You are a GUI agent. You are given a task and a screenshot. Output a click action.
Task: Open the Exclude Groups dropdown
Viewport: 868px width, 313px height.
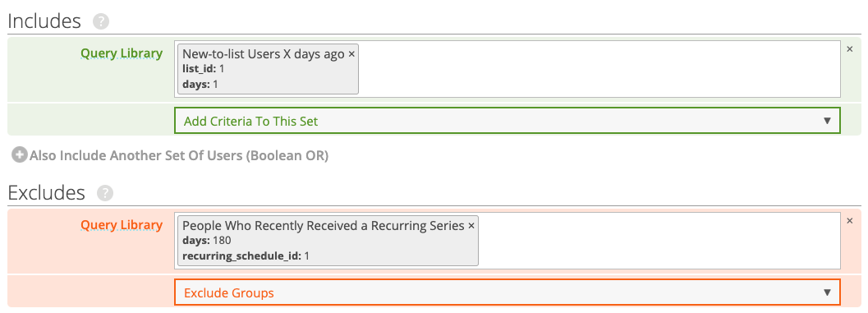tap(507, 292)
